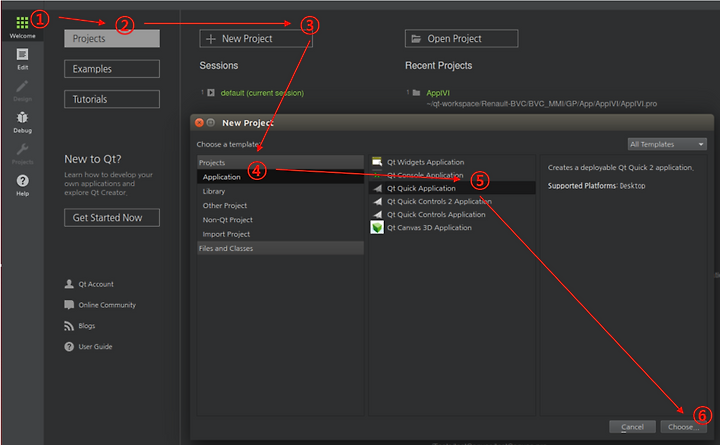This screenshot has height=445, width=720.
Task: Click the Qt Widgets Application icon
Action: 377,162
